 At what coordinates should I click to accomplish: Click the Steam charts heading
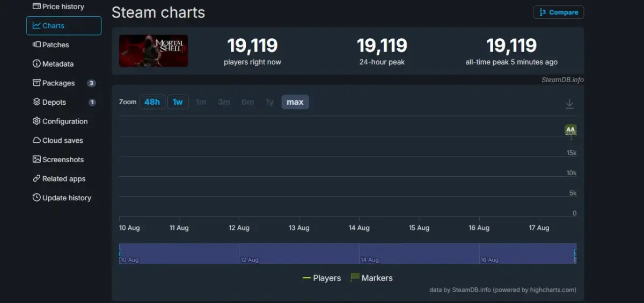point(158,12)
